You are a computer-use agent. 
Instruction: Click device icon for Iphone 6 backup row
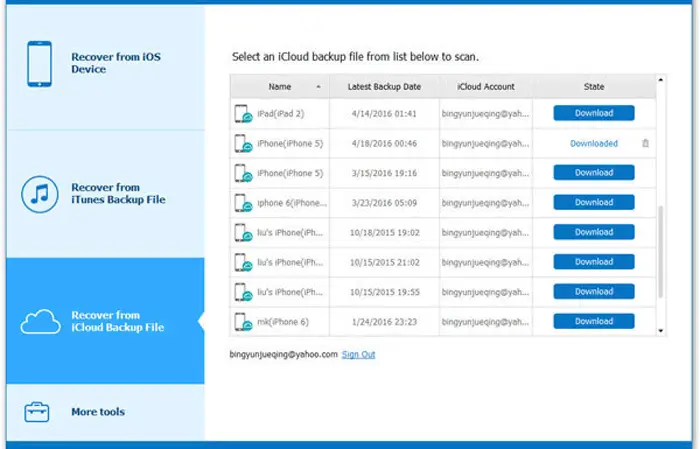[243, 203]
